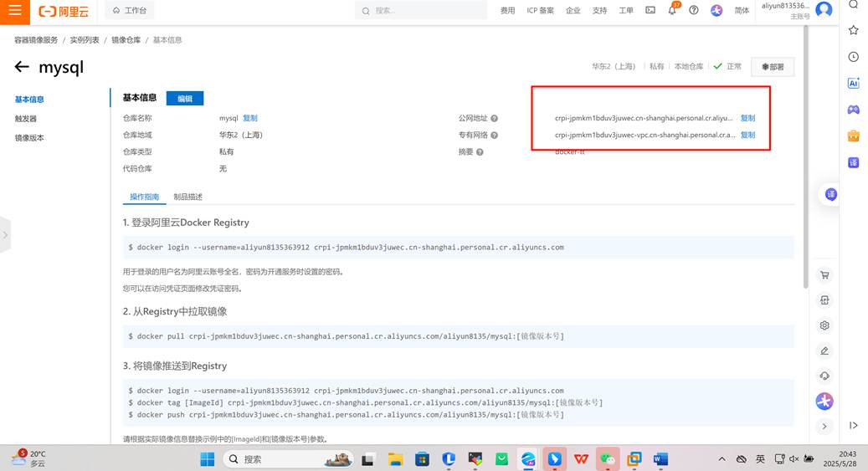Open the help question-mark icon in header
The image size is (868, 471).
(694, 11)
